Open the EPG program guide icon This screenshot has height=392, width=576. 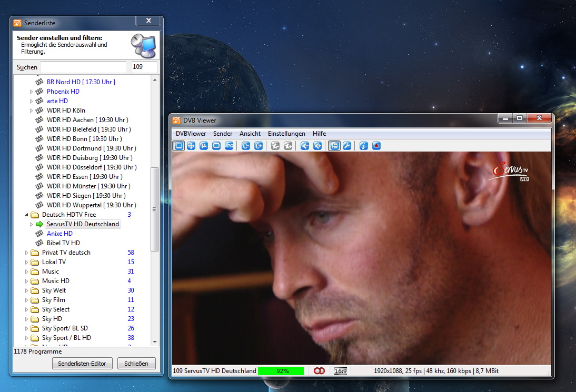coord(229,146)
